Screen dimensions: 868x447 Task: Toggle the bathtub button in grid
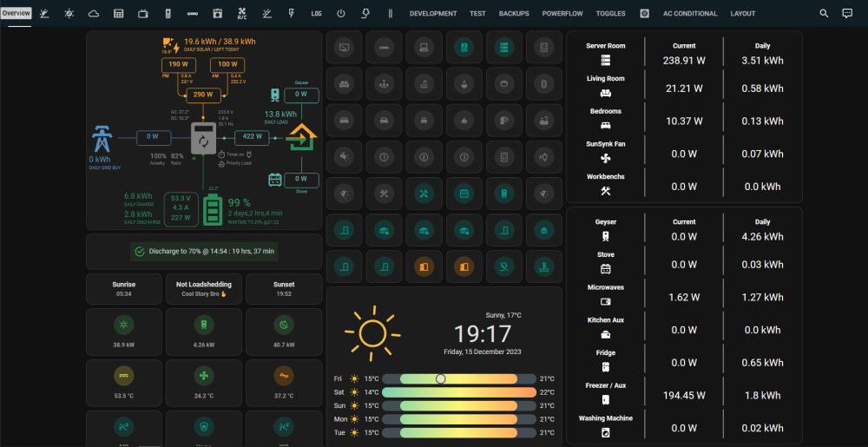point(543,122)
